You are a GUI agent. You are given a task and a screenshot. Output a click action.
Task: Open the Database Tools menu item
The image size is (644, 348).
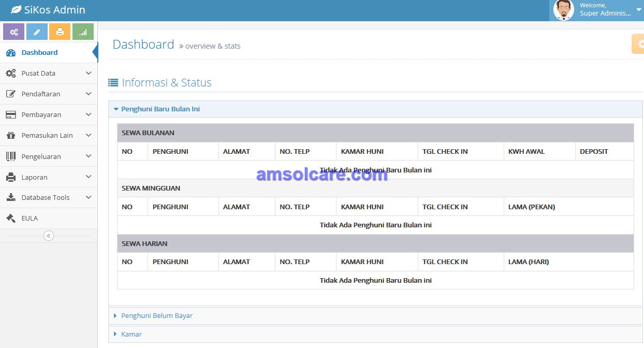tap(49, 197)
